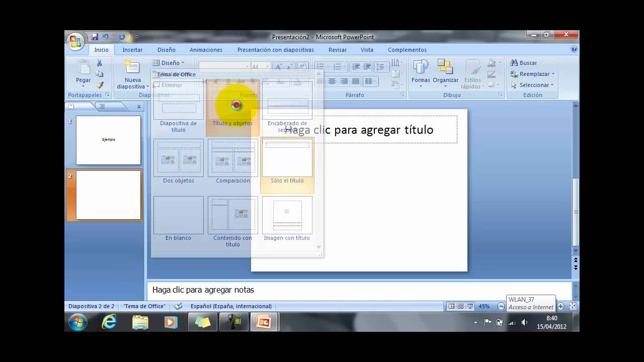Justify the paragraph text
Viewport: 644px width, 362px height.
(356, 81)
